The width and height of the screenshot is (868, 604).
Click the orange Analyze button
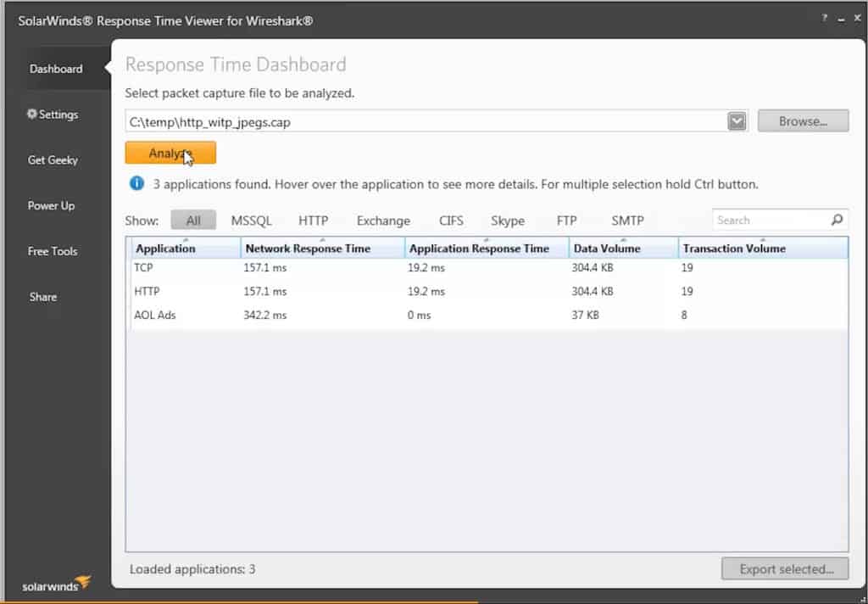tap(170, 153)
